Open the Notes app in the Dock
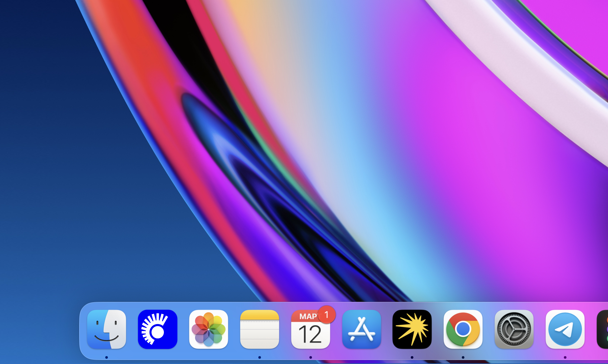The width and height of the screenshot is (608, 364). point(260,329)
